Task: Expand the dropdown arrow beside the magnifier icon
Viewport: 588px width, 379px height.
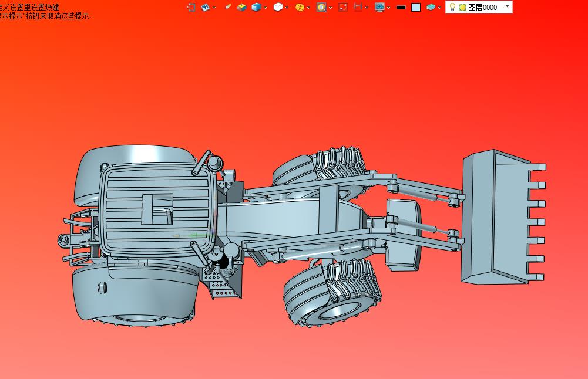Action: [x=330, y=8]
